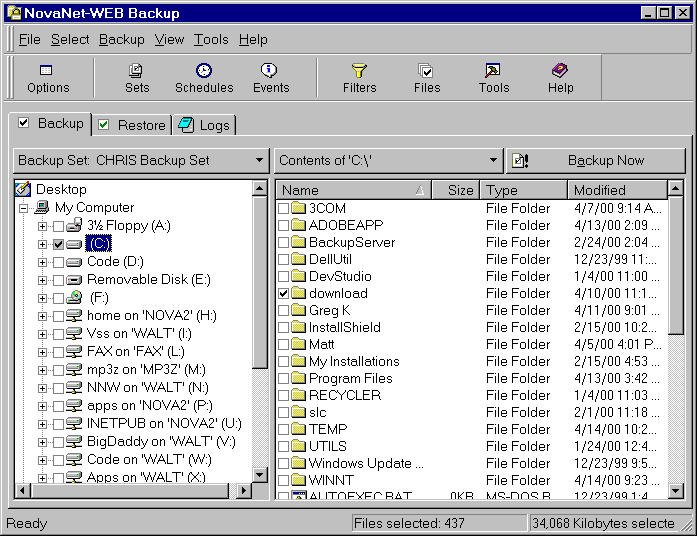Click the file list vertical scrollbar thumb
The image size is (697, 536).
(676, 265)
